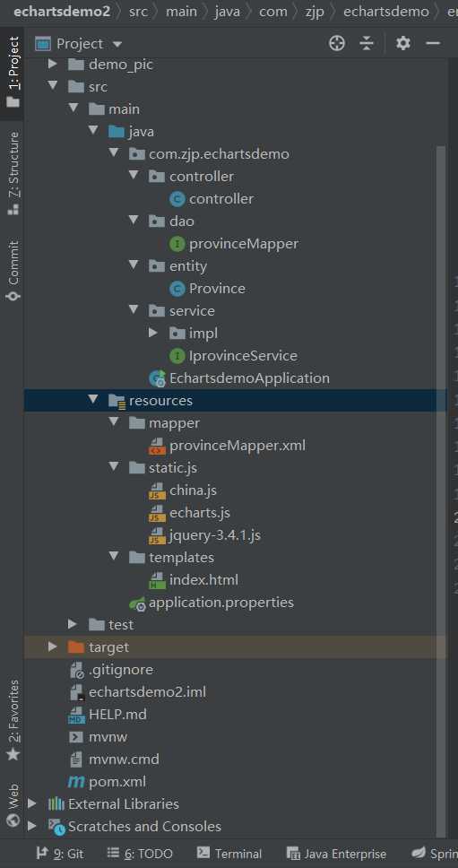This screenshot has width=458, height=868.
Task: Click the pom.xml Maven icon
Action: click(x=76, y=782)
